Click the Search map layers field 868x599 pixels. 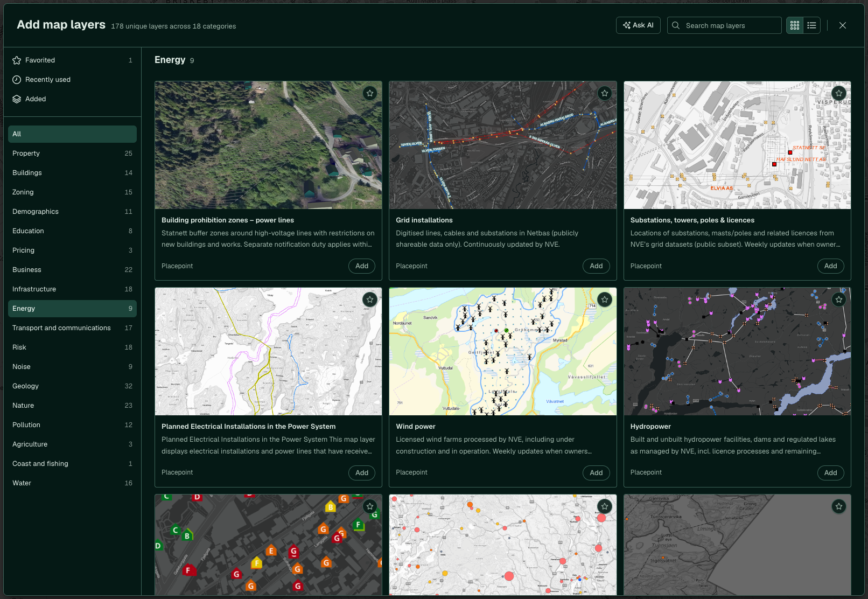click(x=724, y=25)
